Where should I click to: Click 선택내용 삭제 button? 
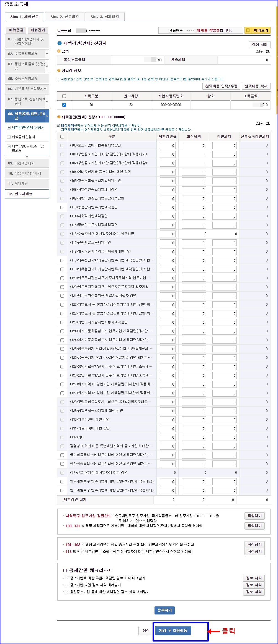pos(256,86)
